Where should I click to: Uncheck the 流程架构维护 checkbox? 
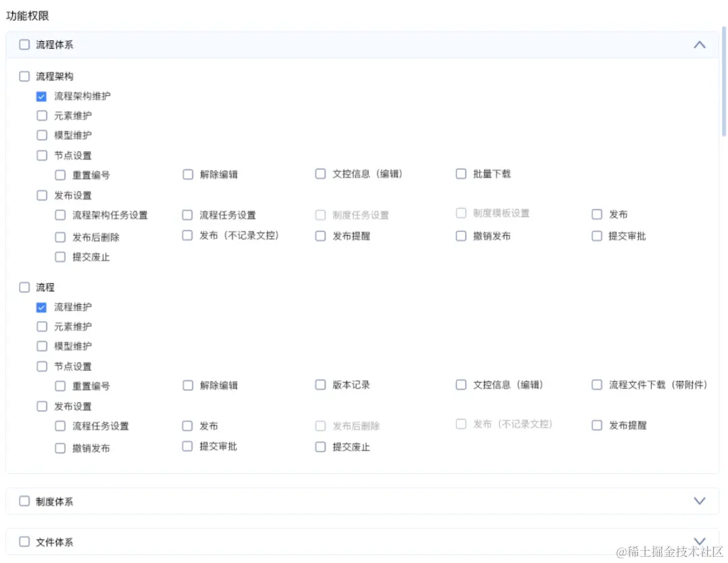click(x=41, y=96)
